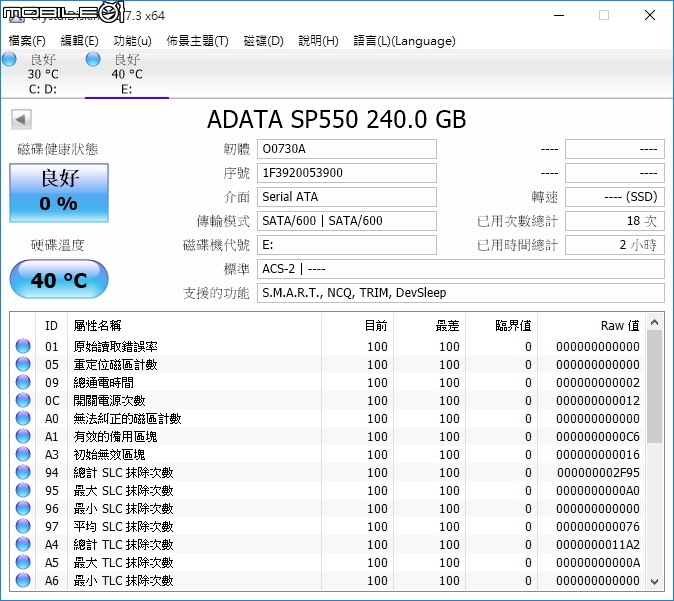
Task: Click the attribute list scrollbar thumb
Action: (x=655, y=386)
